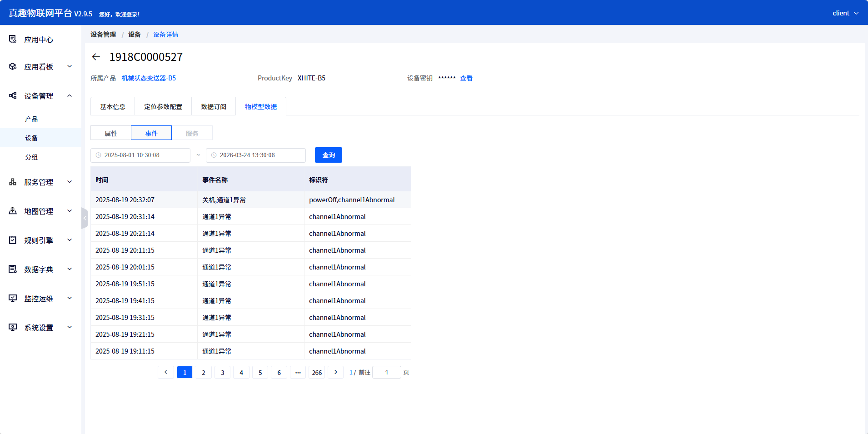Open the client user dropdown
Image resolution: width=868 pixels, height=434 pixels.
click(845, 13)
